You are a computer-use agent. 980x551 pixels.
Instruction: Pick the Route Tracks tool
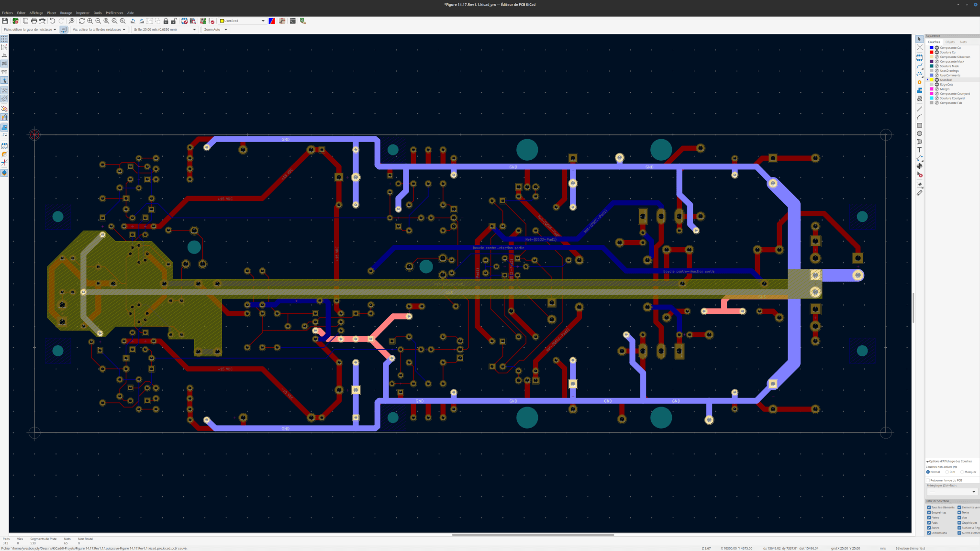[x=919, y=66]
